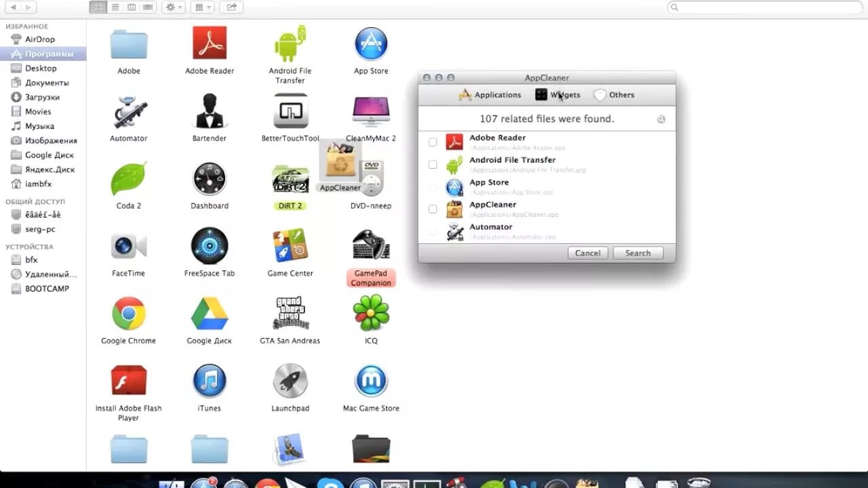Switch Finder to icon view
The width and height of the screenshot is (868, 488).
tap(98, 7)
